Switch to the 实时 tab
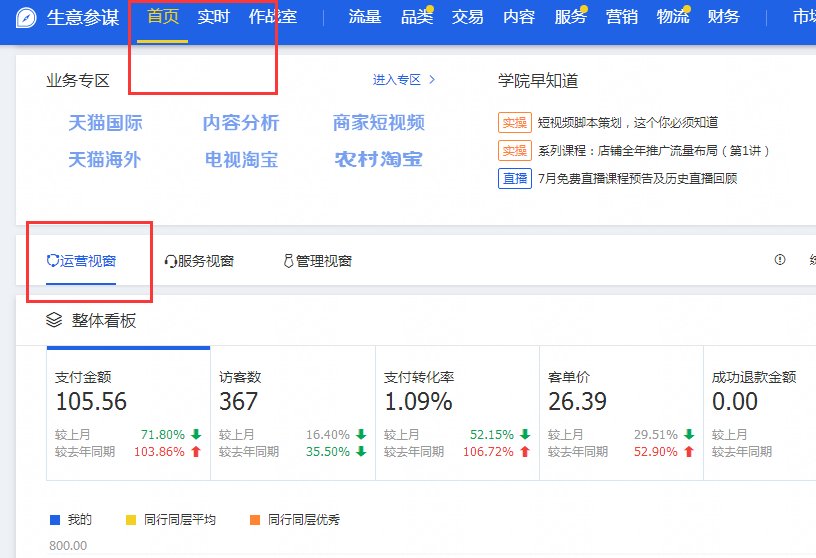816x558 pixels. point(213,17)
